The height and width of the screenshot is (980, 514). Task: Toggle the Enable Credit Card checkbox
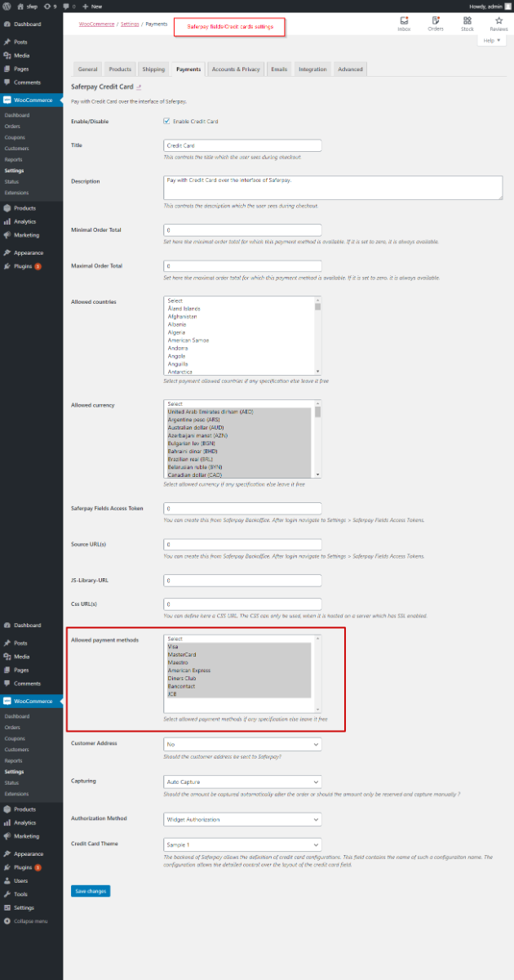(x=167, y=122)
